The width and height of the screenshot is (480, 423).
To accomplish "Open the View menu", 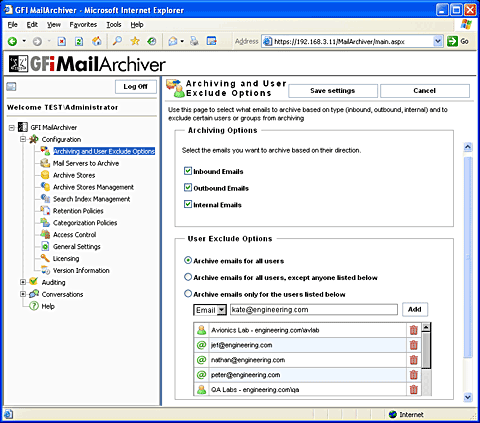I will 54,25.
